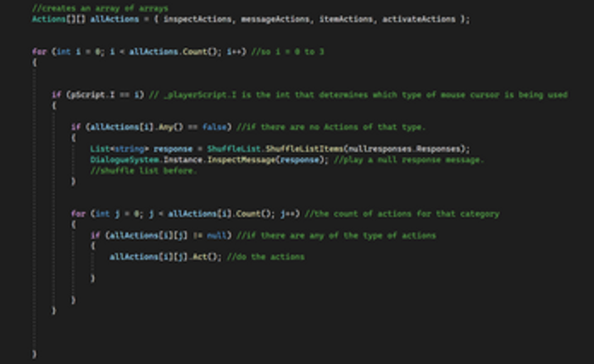Click the Act() method call
This screenshot has height=364, width=594.
(204, 257)
